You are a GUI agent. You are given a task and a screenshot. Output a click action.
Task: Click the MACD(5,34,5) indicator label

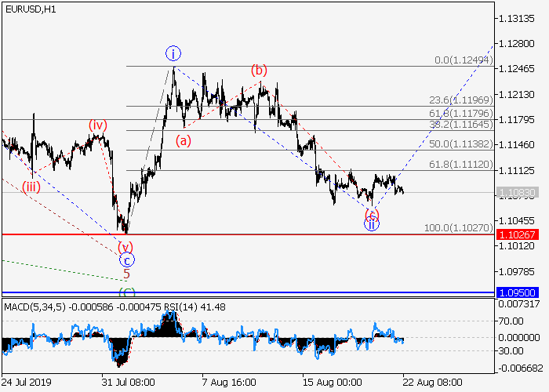tap(35, 306)
